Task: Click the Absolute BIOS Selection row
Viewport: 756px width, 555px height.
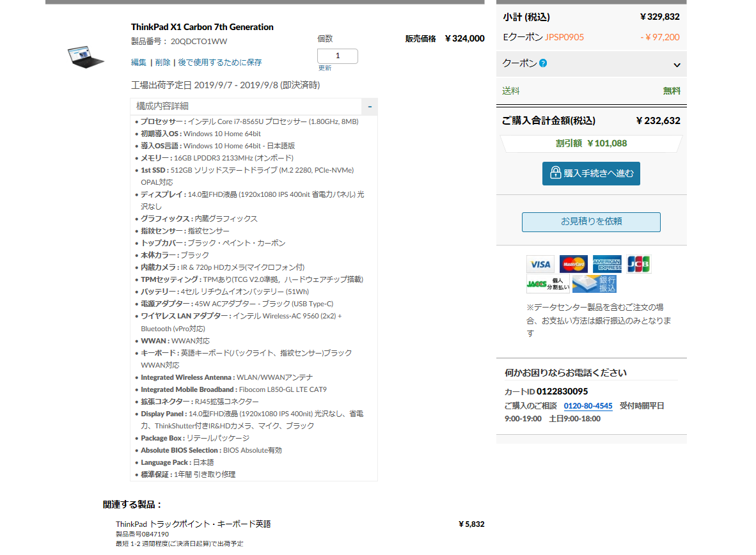Action: pyautogui.click(x=211, y=450)
